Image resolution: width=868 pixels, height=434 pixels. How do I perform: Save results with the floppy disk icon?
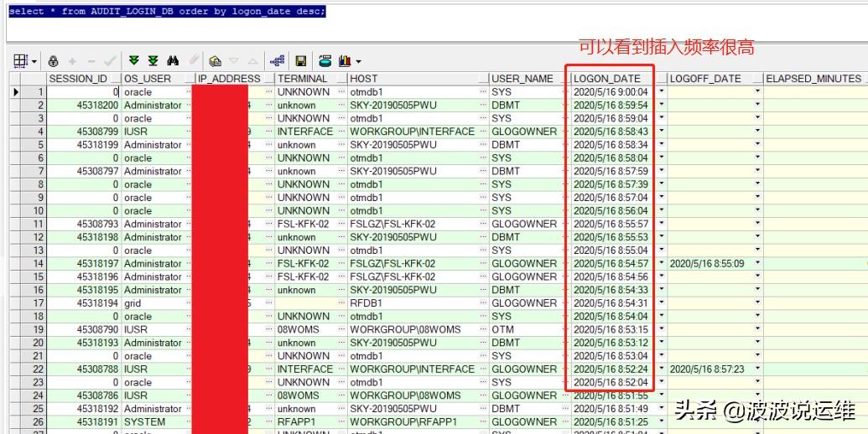point(300,61)
